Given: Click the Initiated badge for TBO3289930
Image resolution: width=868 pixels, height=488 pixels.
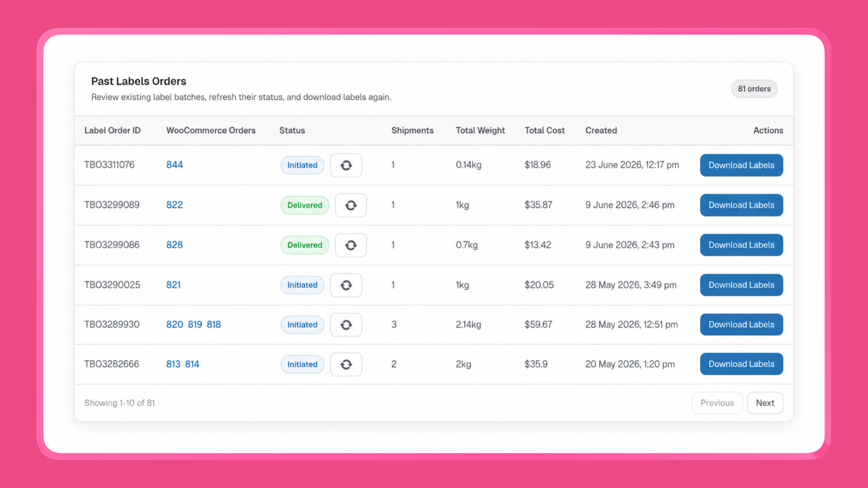Looking at the screenshot, I should click(302, 325).
